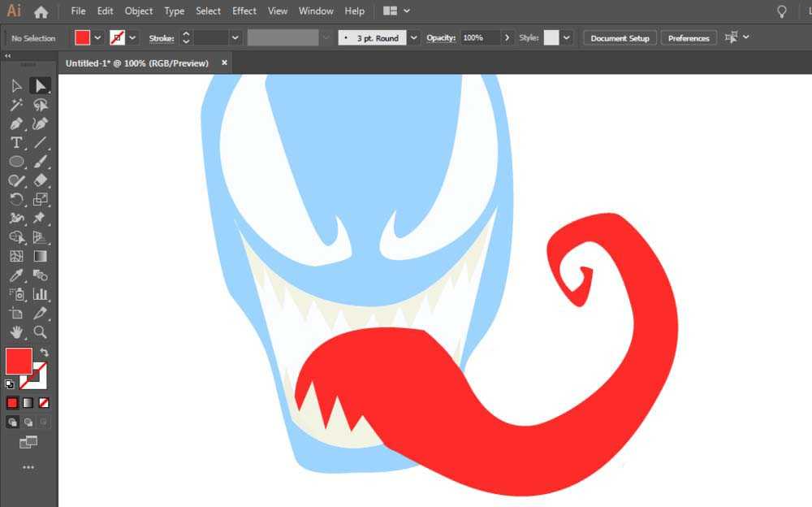The width and height of the screenshot is (812, 507).
Task: Open the stroke weight dropdown
Action: click(x=235, y=38)
